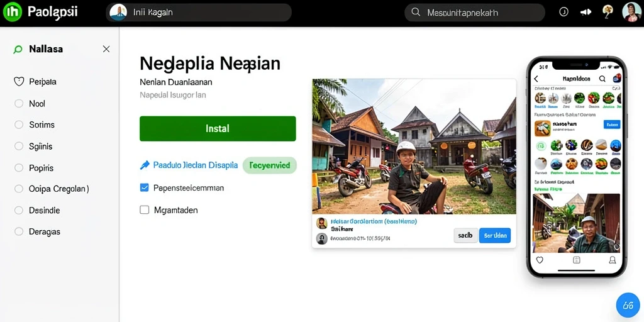Check the Mgamtaden checkbox
Image resolution: width=644 pixels, height=322 pixels.
click(x=144, y=210)
